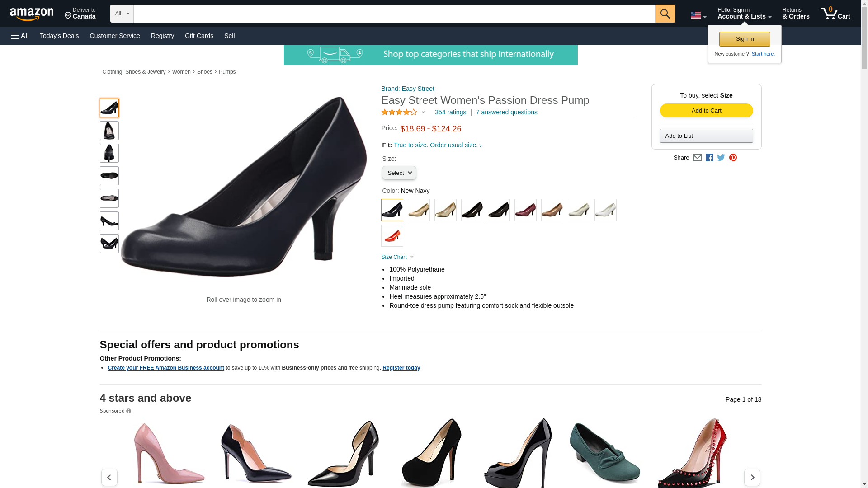868x488 pixels.
Task: Share the product by email envelope icon
Action: point(697,158)
